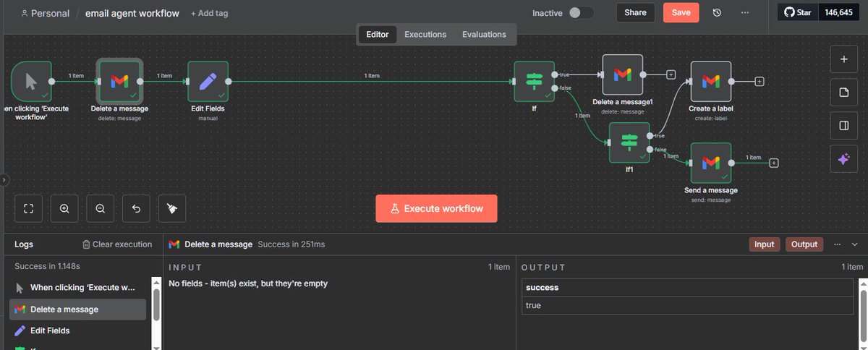
Task: Select the Send a message Gmail node
Action: (x=711, y=163)
